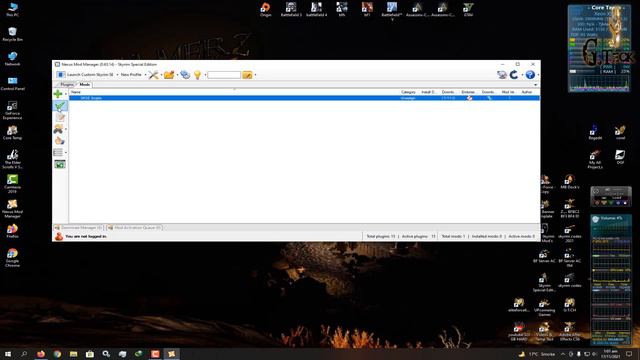The height and width of the screenshot is (360, 640).
Task: Open Launch Custom Skyrim SE dropdown arrow
Action: (x=117, y=75)
